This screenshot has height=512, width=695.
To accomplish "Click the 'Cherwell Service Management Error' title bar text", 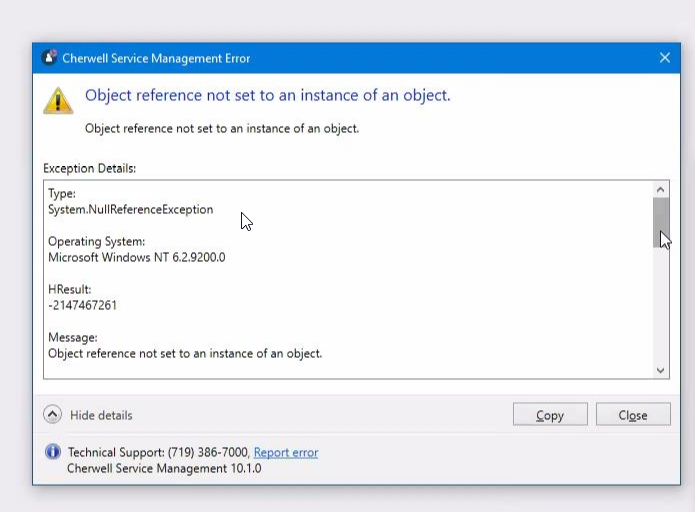I will pyautogui.click(x=156, y=58).
